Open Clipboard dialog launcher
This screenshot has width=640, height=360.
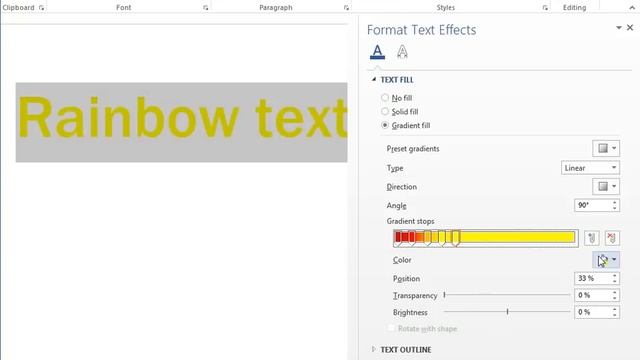point(42,8)
